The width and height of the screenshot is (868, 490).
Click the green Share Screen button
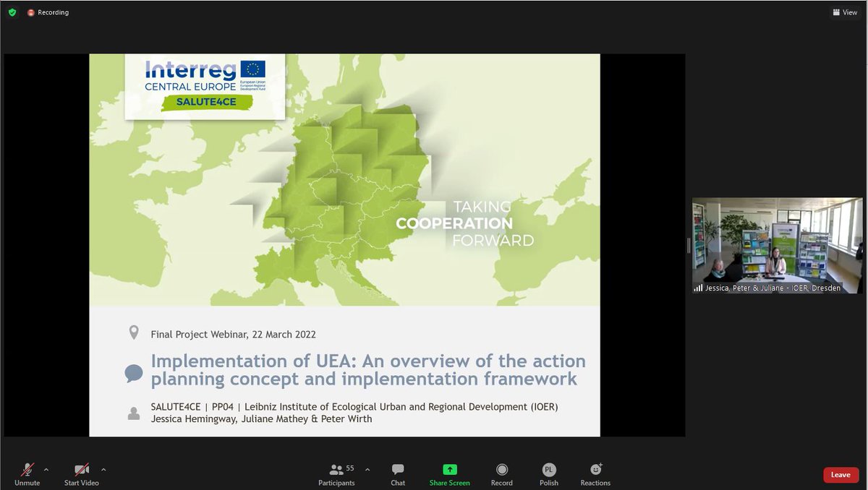coord(449,475)
